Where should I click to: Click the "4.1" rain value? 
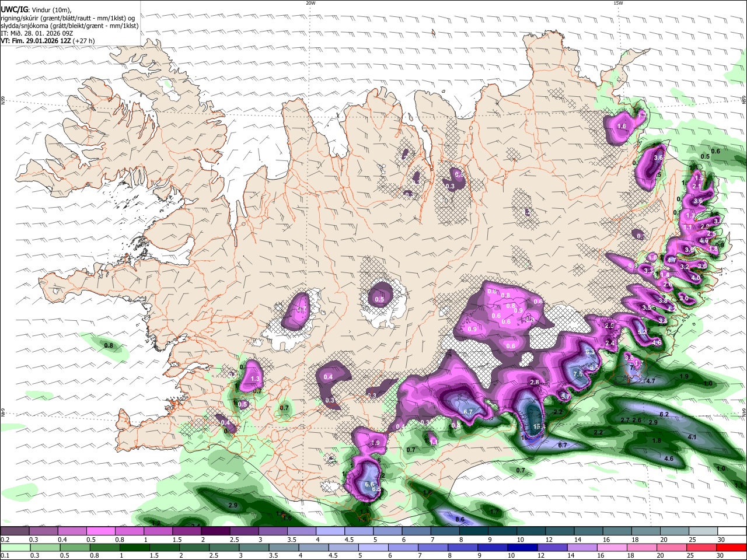(x=692, y=437)
